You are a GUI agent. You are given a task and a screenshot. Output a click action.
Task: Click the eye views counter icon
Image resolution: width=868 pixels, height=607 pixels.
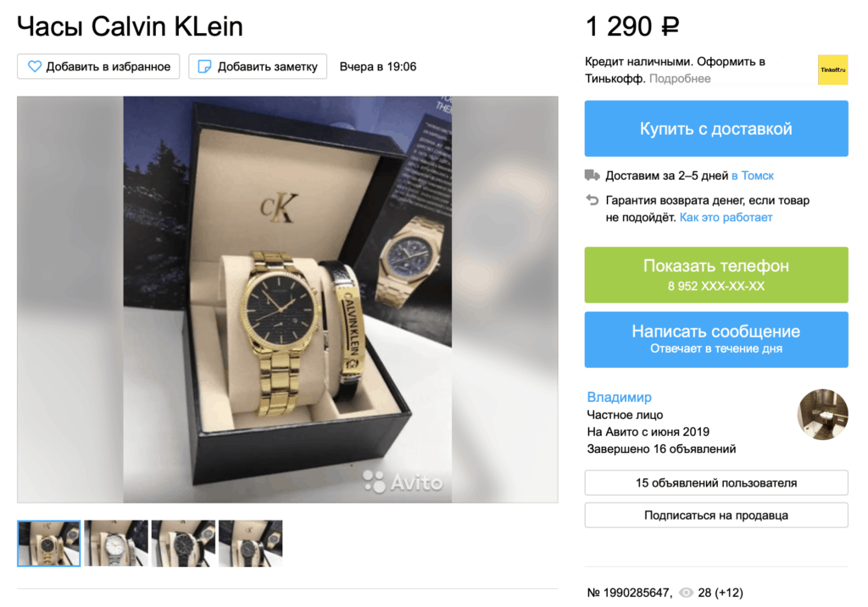[x=686, y=593]
